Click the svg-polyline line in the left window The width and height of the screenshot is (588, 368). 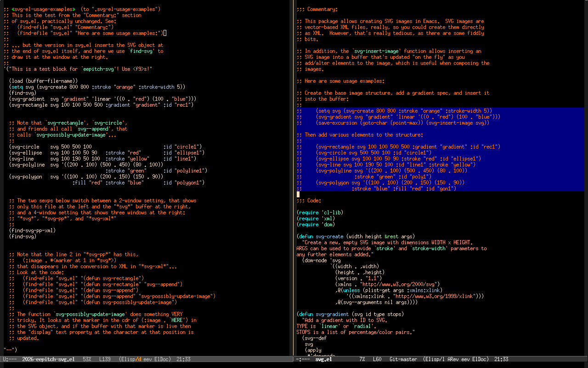click(x=86, y=165)
